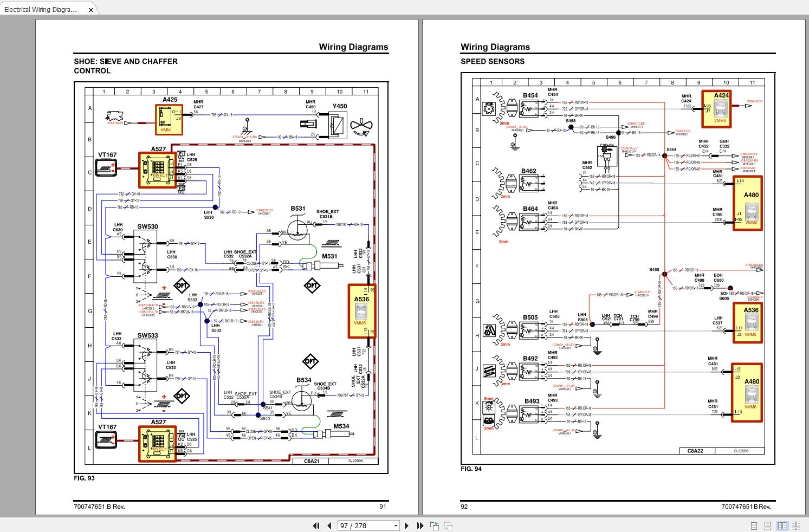Click the SPEED SENSORS heading
809x532 pixels.
click(492, 61)
